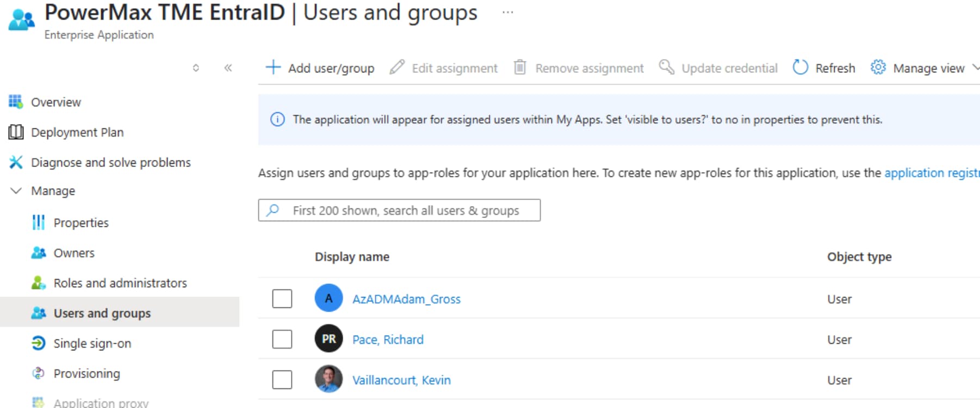This screenshot has width=980, height=408.
Task: Click the Properties bars icon
Action: coord(39,222)
